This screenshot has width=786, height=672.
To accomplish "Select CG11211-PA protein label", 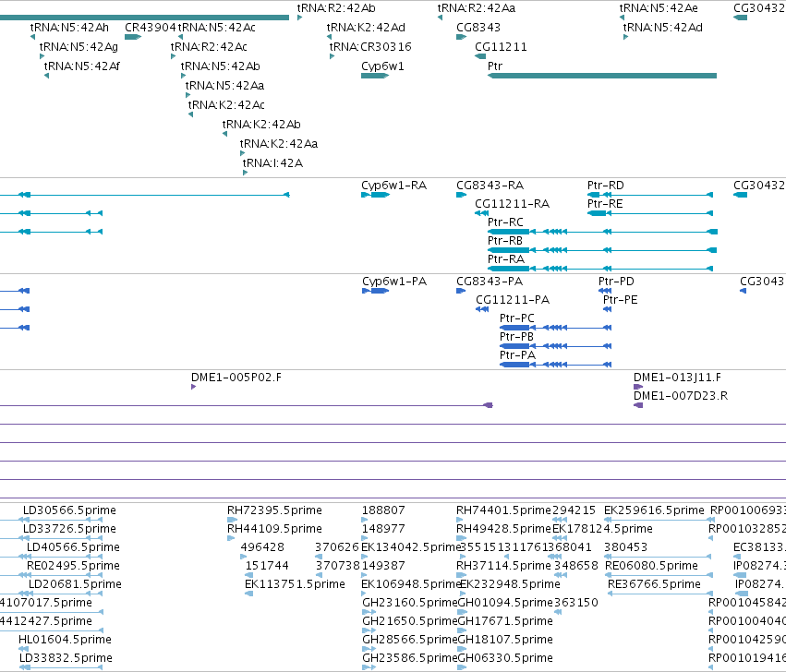I will [x=513, y=300].
